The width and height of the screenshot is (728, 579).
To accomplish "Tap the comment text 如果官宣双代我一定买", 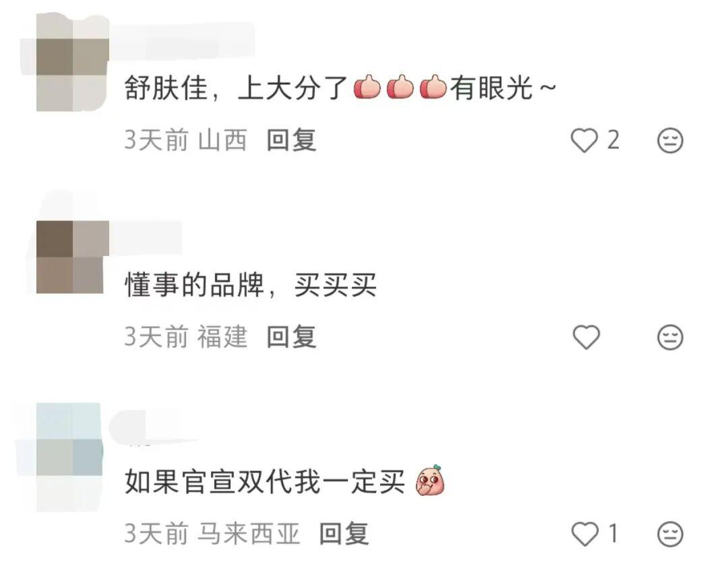I will [x=265, y=481].
